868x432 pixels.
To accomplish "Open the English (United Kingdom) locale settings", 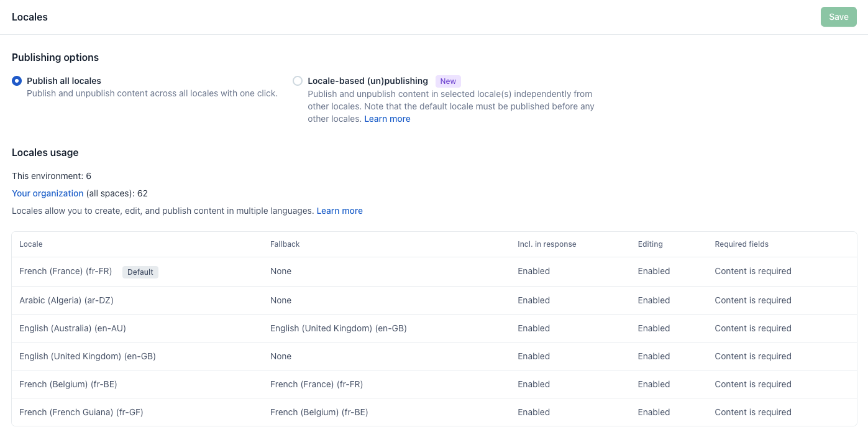I will pyautogui.click(x=87, y=356).
